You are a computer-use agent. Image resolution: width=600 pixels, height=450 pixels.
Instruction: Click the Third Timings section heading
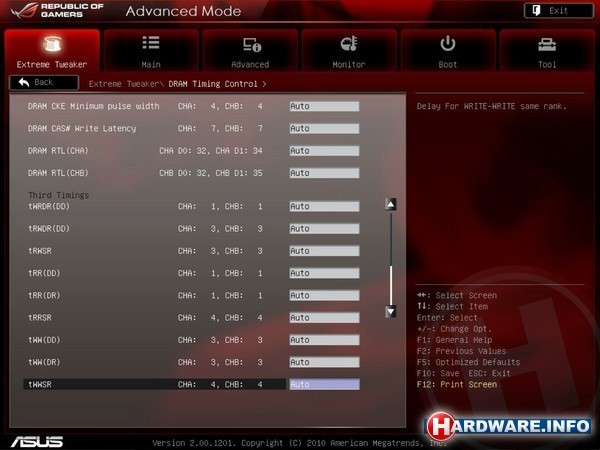point(59,195)
